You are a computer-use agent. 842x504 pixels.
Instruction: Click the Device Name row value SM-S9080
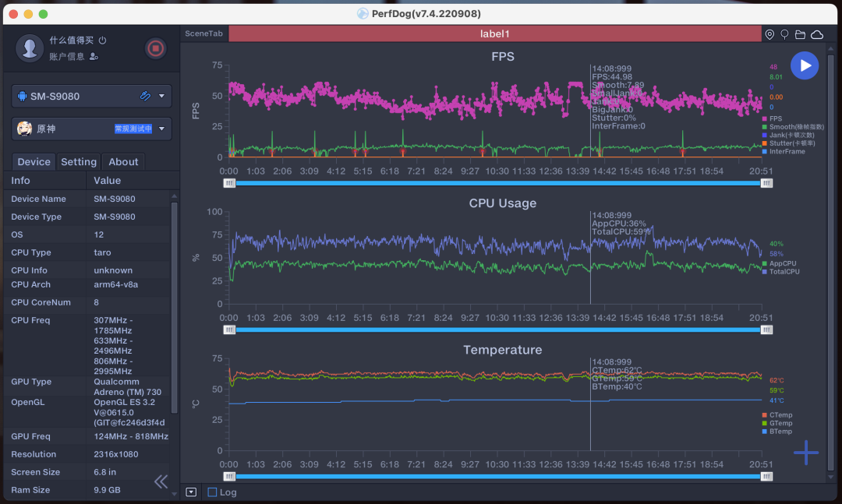(115, 199)
